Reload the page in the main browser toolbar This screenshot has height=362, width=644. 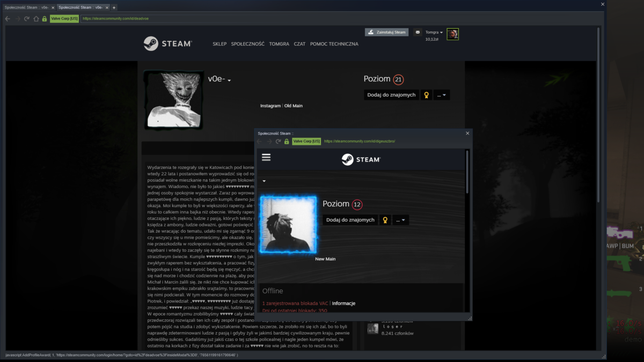coord(26,18)
